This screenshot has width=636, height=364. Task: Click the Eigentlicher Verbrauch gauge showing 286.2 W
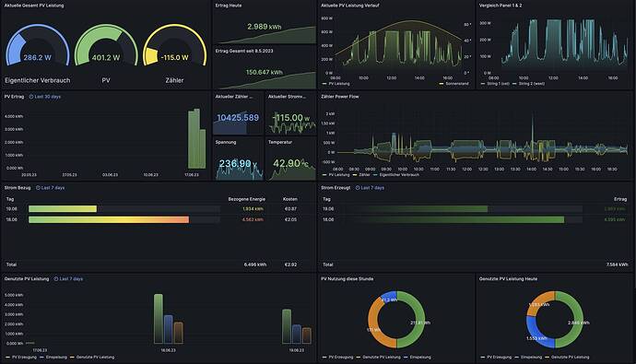(37, 45)
